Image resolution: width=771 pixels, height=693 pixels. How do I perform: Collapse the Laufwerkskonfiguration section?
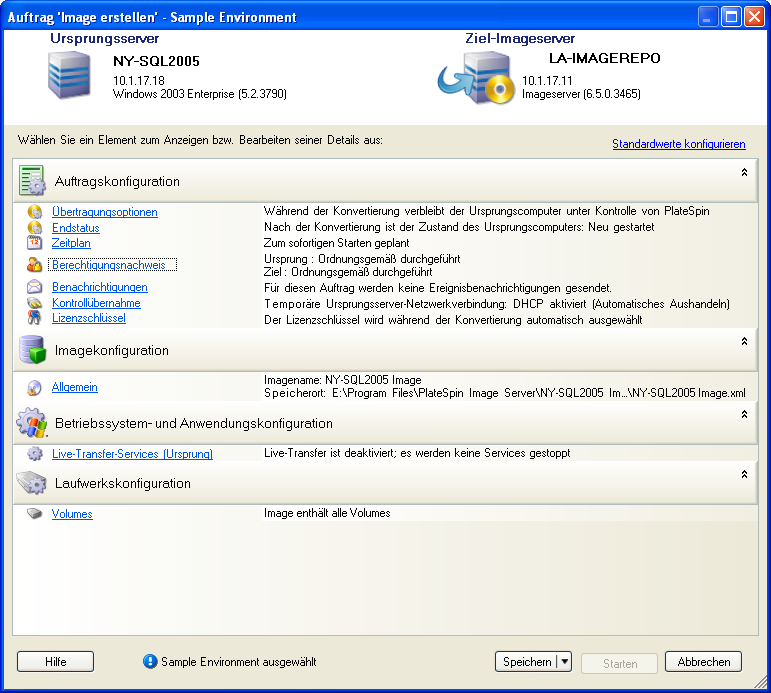click(744, 474)
